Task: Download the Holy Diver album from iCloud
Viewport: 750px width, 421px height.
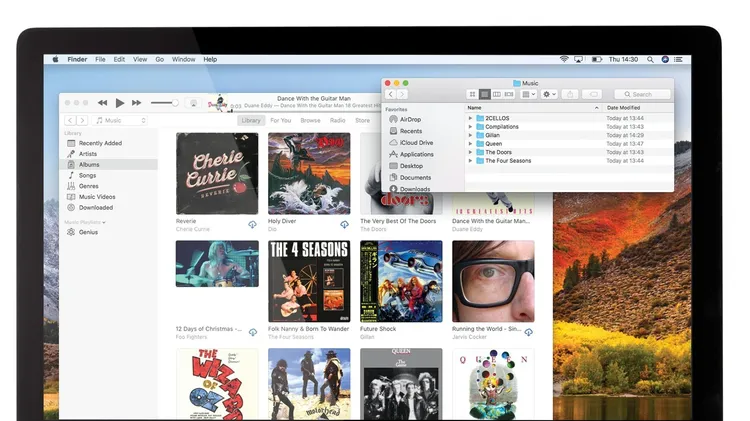Action: [x=344, y=224]
